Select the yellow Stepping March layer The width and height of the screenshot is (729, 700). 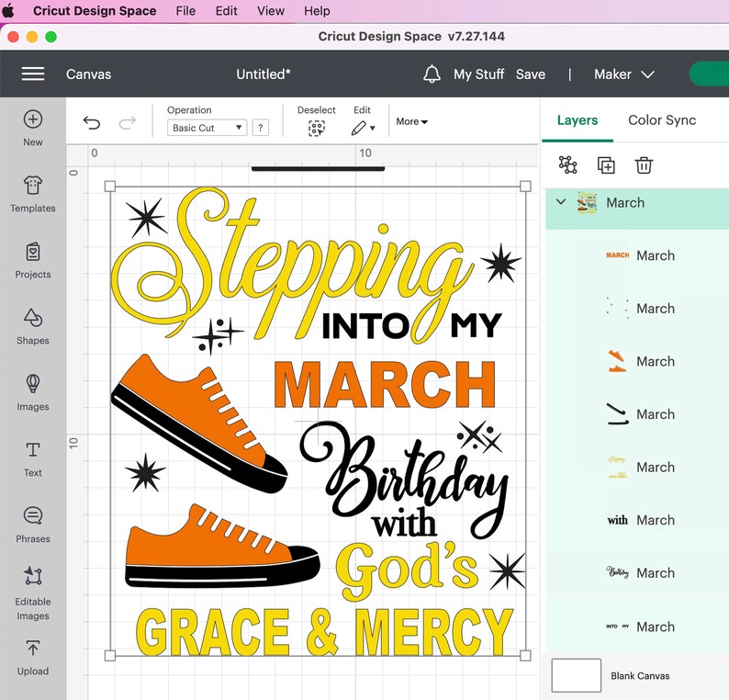637,467
